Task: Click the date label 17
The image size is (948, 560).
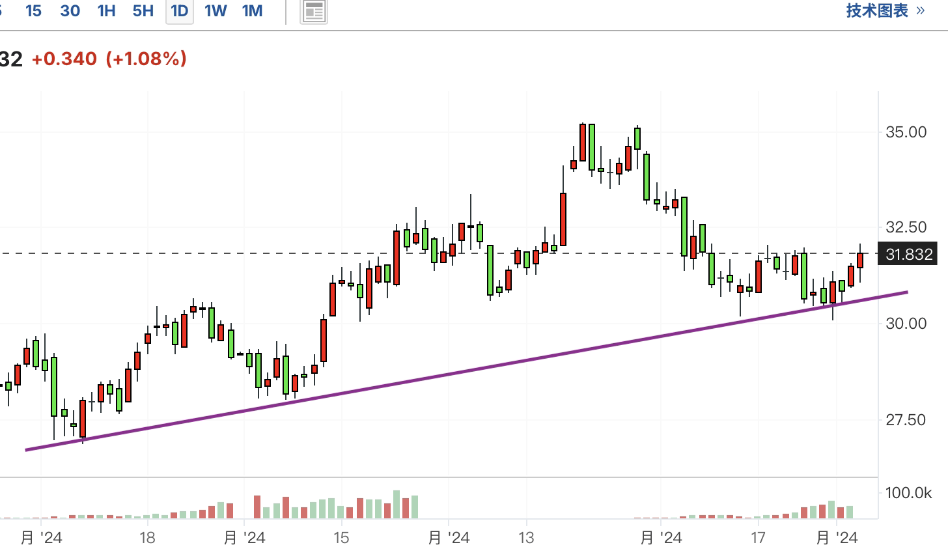Action: (758, 538)
